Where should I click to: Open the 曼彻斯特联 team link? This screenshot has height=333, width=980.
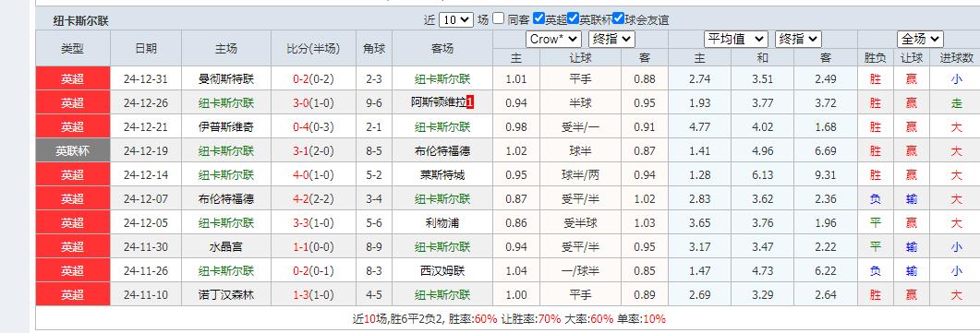click(x=226, y=79)
